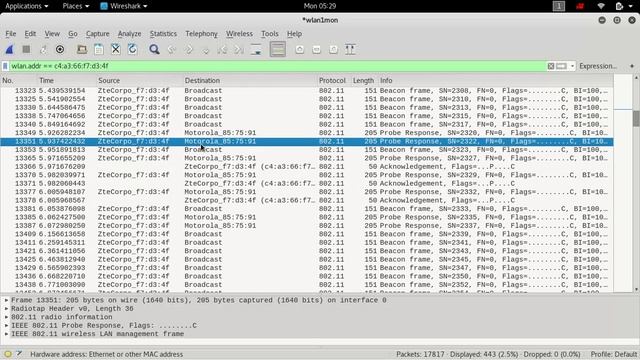Expand the Radiotap Header v0 section

tap(7, 309)
